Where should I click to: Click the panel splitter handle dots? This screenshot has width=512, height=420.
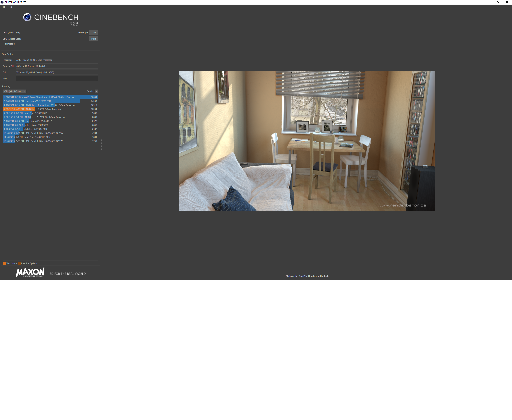[x=102, y=144]
